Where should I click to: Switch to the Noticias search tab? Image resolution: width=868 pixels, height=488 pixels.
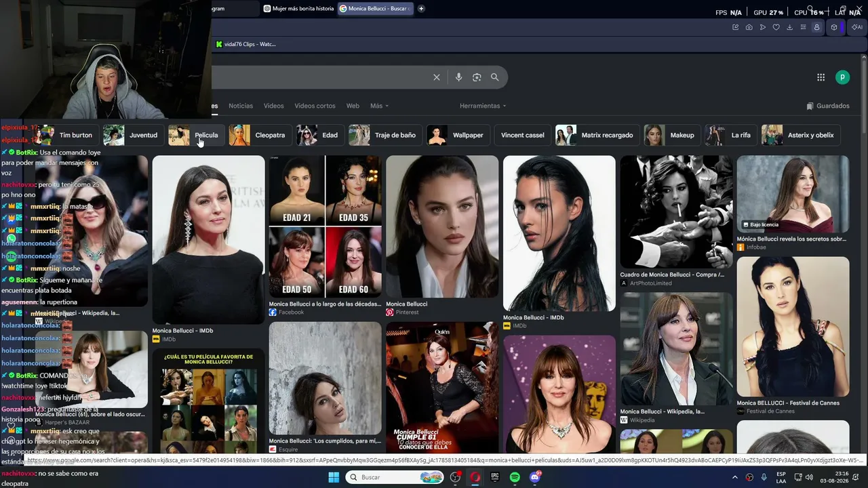241,106
